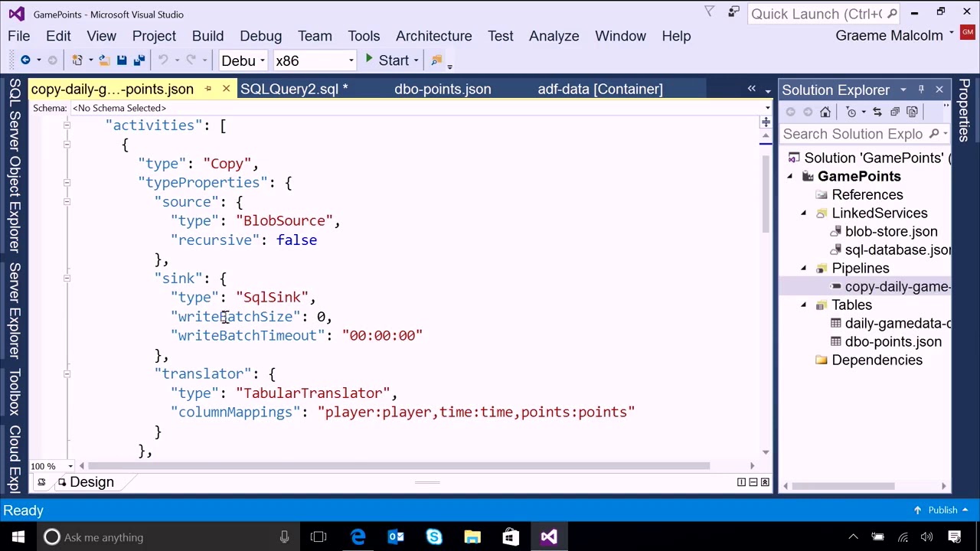Open the zoom level 100 % dropdown
Screen dimensions: 980x551
point(70,466)
